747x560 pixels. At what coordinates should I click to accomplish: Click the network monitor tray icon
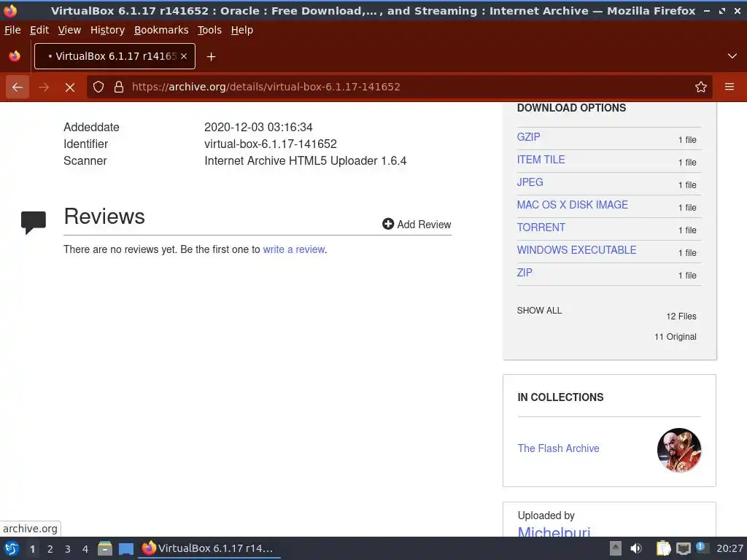pos(683,548)
